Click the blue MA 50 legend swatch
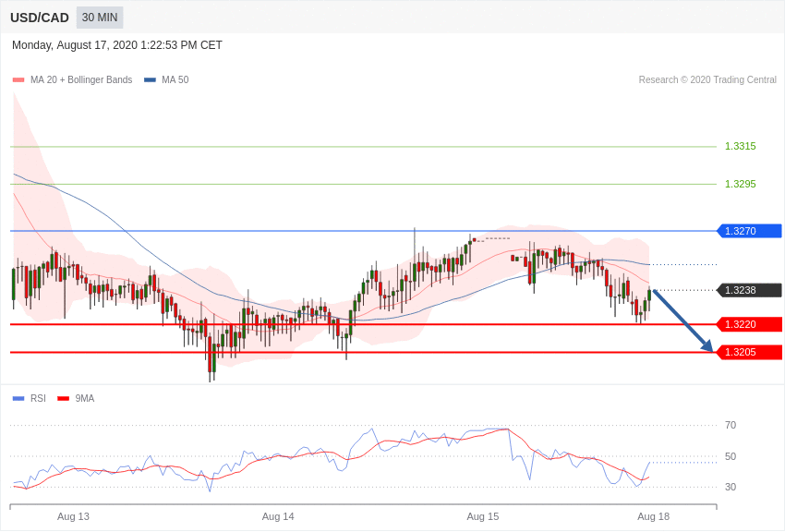 coord(150,79)
